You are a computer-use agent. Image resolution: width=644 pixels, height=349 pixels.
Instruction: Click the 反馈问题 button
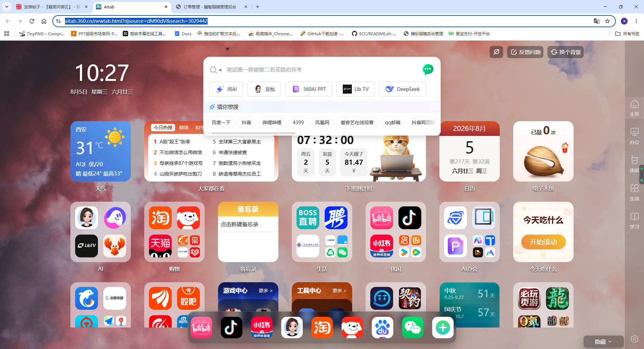(x=525, y=52)
